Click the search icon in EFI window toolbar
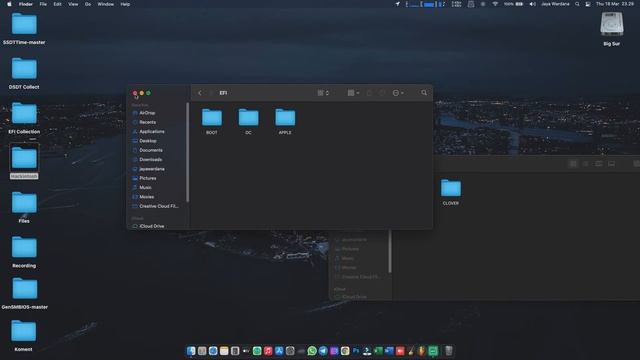The width and height of the screenshot is (640, 360). [424, 93]
